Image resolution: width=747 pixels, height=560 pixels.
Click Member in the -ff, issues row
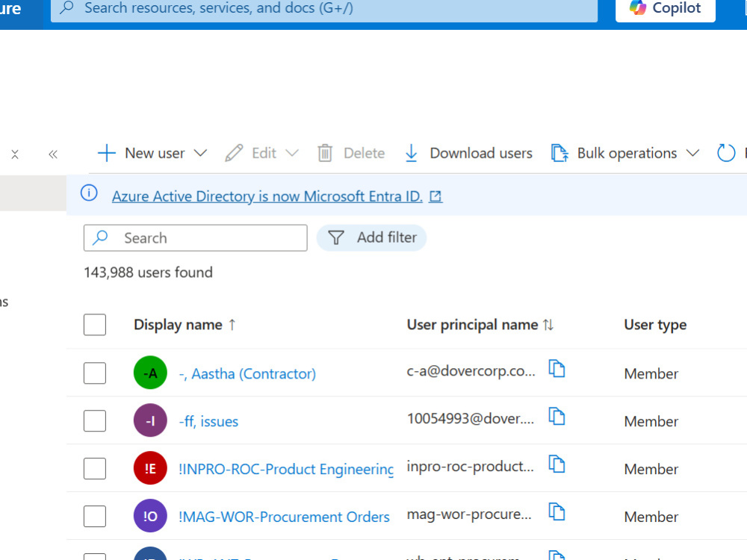pos(651,421)
